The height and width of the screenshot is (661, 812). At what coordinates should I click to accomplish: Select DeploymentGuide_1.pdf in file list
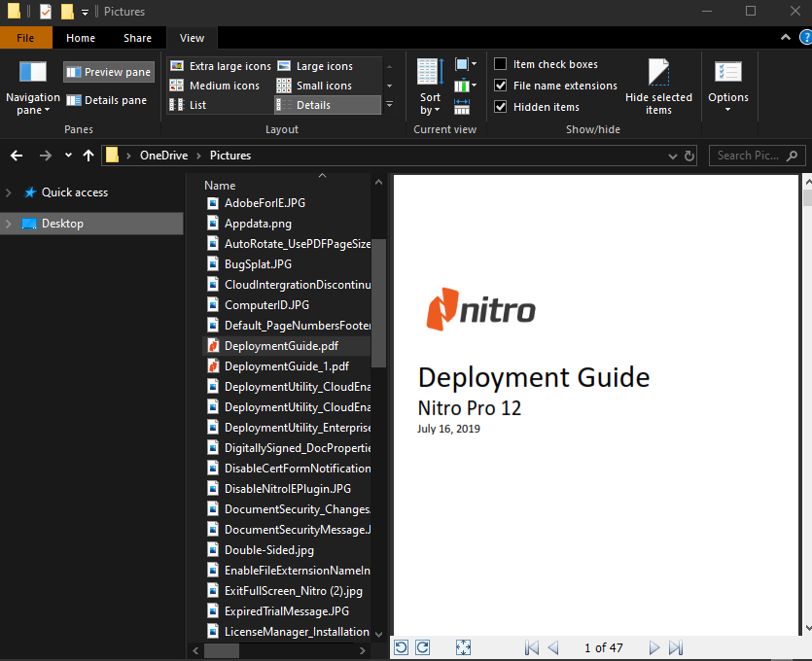coord(286,365)
